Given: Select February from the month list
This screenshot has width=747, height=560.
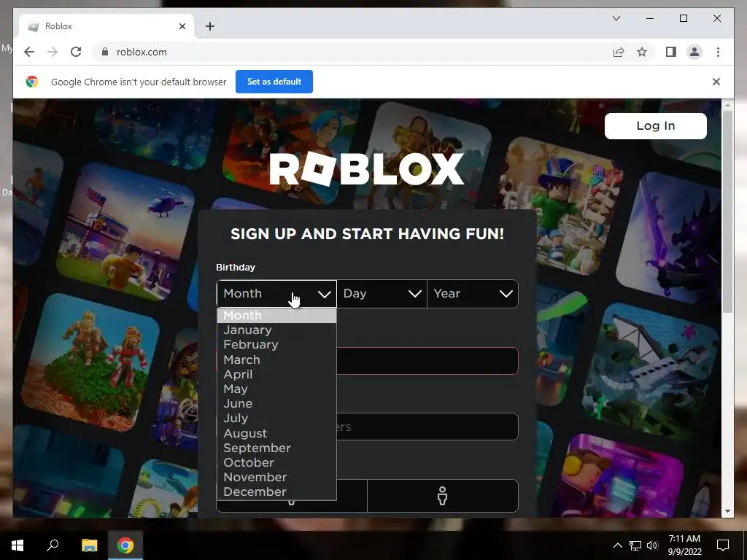Looking at the screenshot, I should coord(276,345).
